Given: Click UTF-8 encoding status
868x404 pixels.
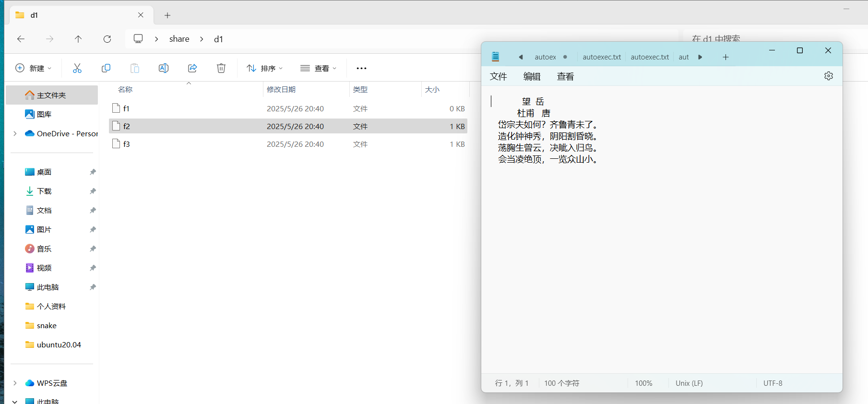Looking at the screenshot, I should 773,383.
